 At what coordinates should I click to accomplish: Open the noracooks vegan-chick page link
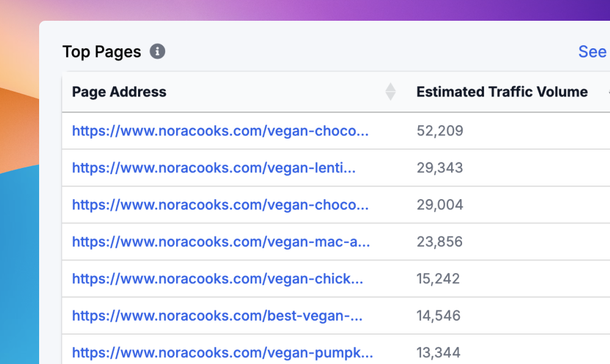(x=217, y=279)
